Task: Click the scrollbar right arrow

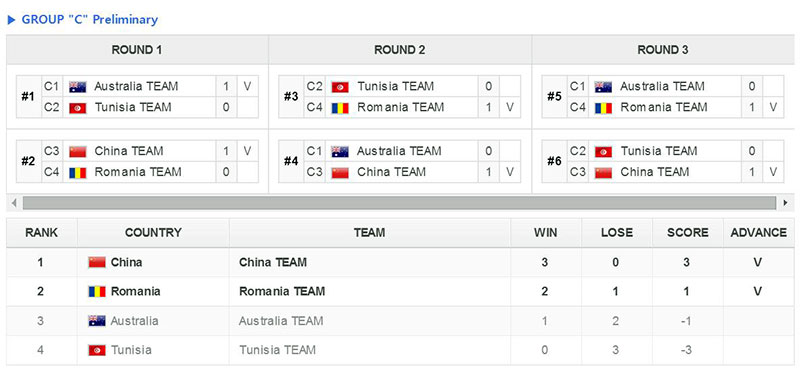Action: coord(785,203)
